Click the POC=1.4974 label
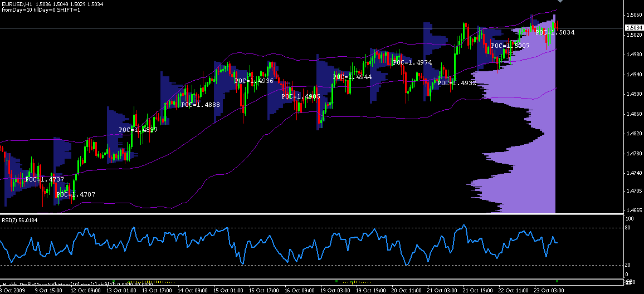The image size is (644, 294). pyautogui.click(x=412, y=62)
